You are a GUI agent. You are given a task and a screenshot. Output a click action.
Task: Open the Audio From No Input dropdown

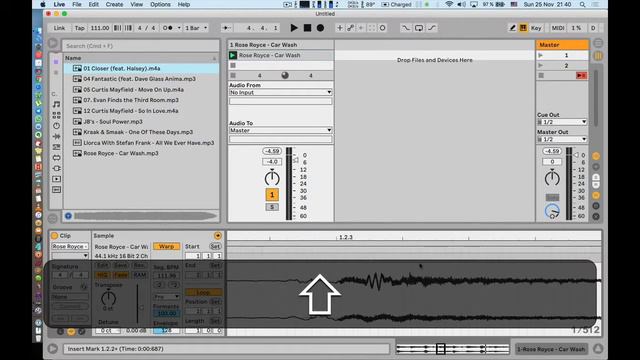(280, 93)
